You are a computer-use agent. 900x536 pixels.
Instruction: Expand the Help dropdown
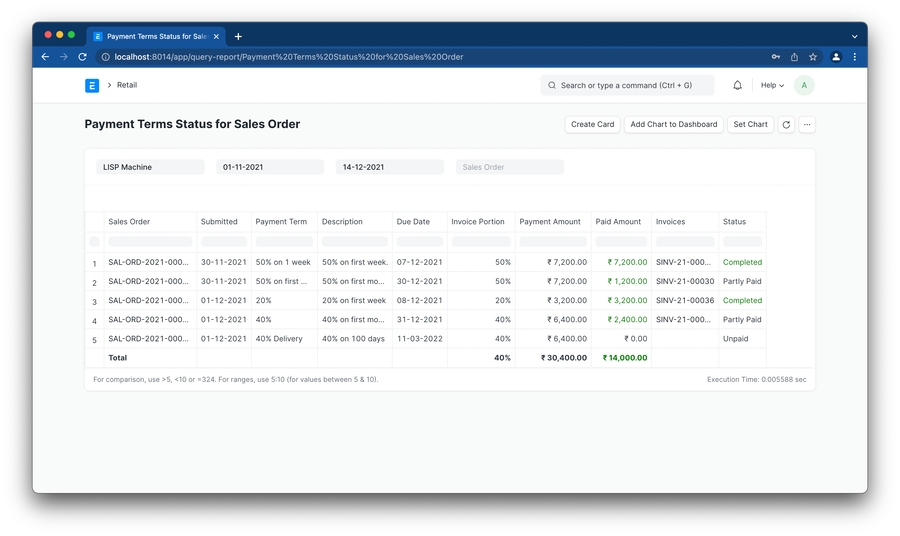click(x=772, y=86)
